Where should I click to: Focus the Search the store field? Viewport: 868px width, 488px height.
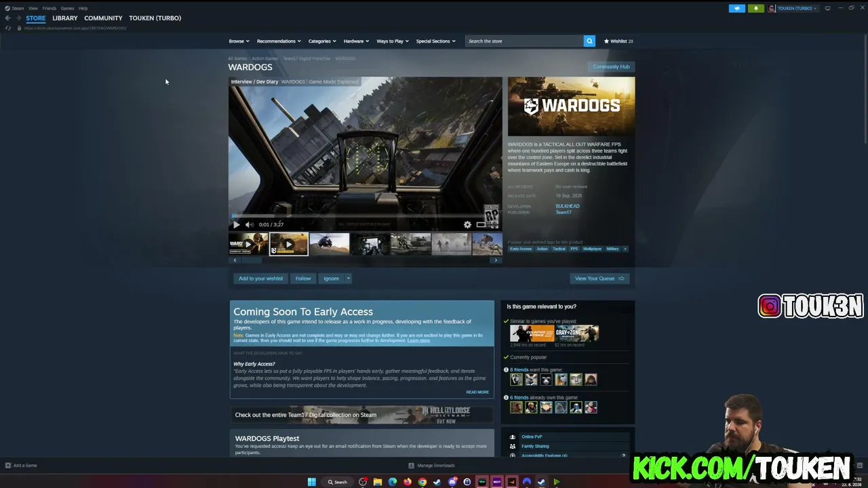(524, 41)
